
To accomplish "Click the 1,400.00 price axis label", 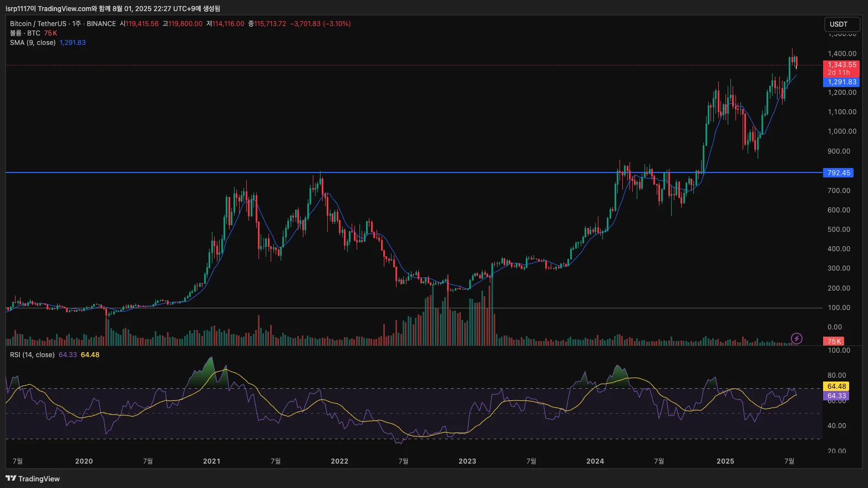I will (x=842, y=54).
